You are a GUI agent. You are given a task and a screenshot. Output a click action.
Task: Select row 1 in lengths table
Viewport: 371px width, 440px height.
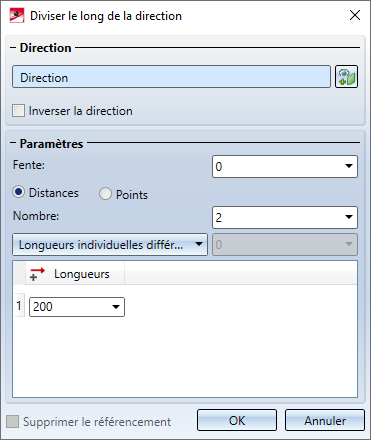tap(19, 306)
